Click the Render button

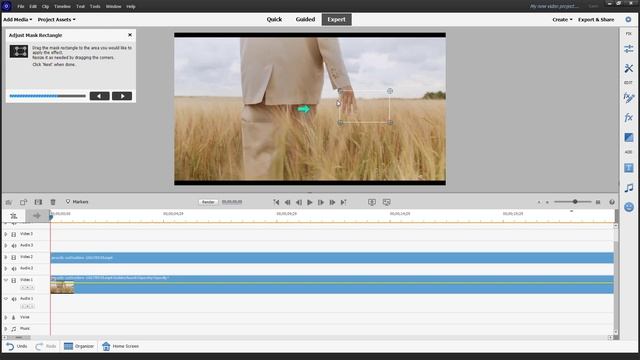(x=208, y=202)
